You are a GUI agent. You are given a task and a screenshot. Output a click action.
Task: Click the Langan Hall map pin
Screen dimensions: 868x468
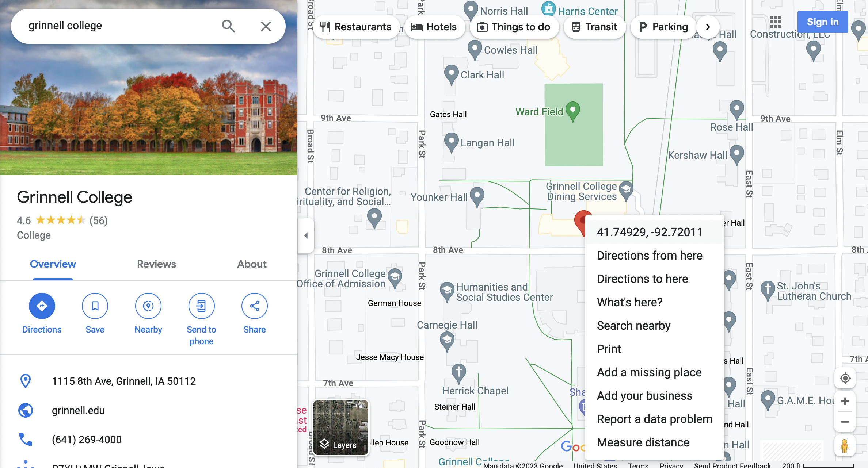tap(452, 142)
